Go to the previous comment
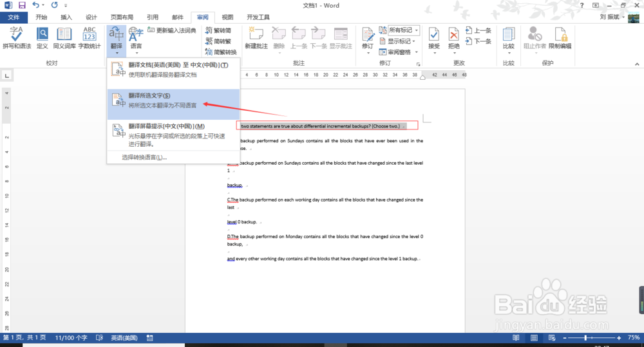Viewport: 644px width, 347px height. (x=299, y=38)
